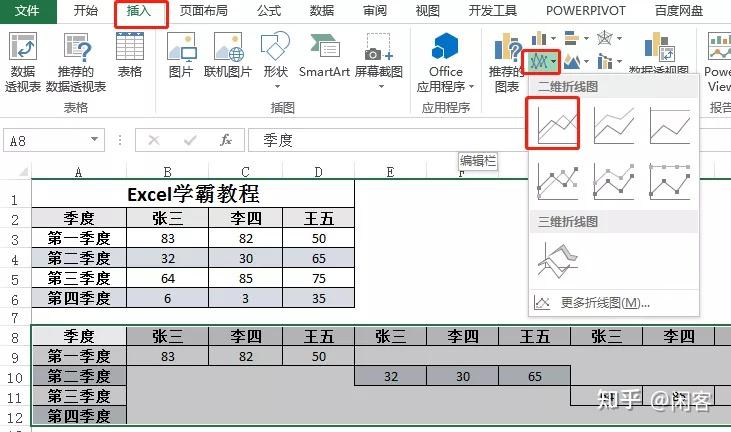Expand the name box dropdown arrow
Screen dimensions: 731x432
95,140
